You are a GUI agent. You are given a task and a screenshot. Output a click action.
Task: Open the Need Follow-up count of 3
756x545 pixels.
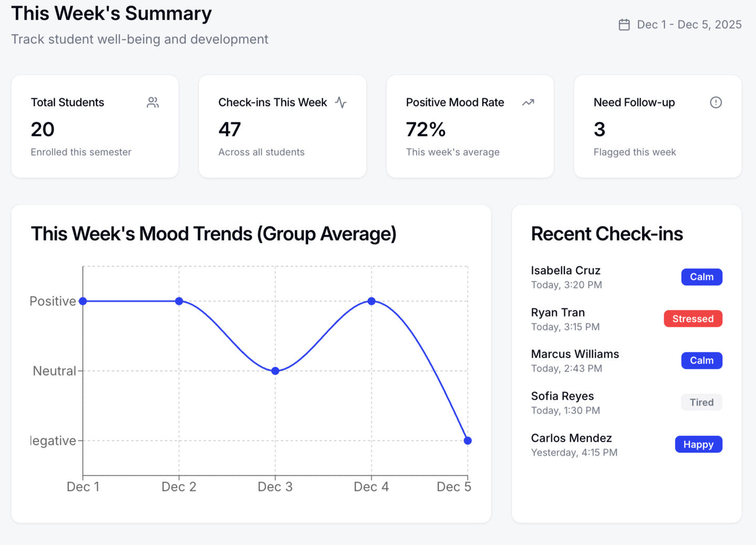point(599,129)
